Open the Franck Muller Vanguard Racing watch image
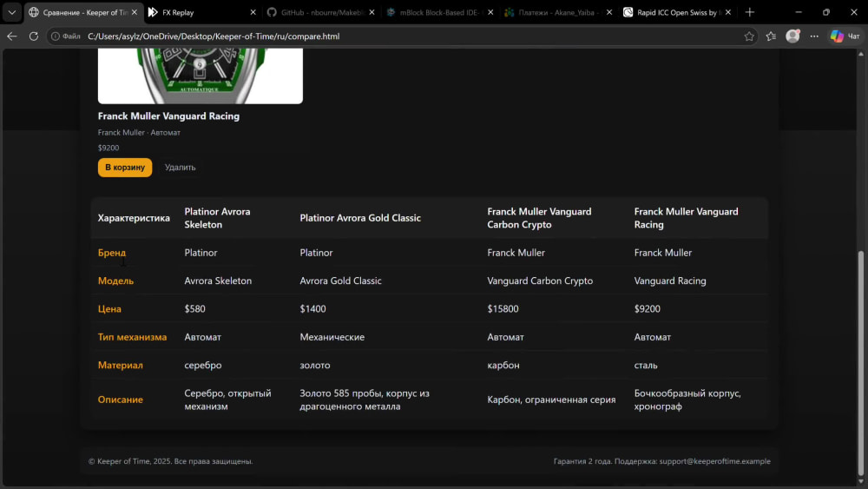 pyautogui.click(x=201, y=76)
